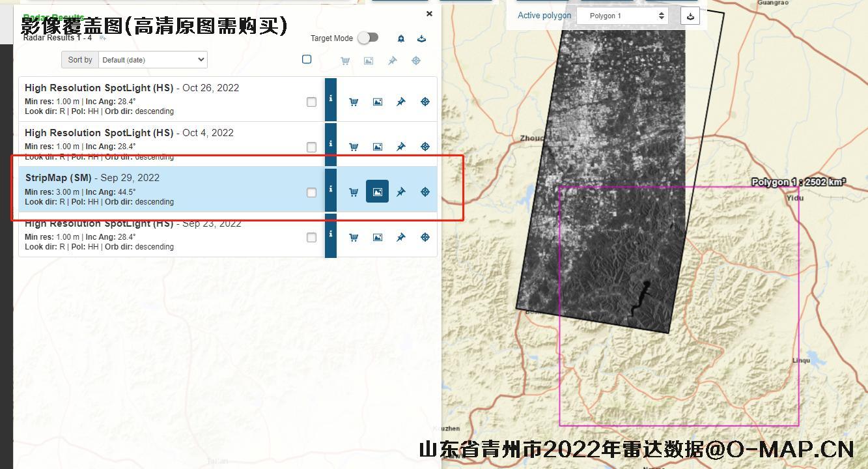Add all selected results to cart header icon

[x=345, y=61]
